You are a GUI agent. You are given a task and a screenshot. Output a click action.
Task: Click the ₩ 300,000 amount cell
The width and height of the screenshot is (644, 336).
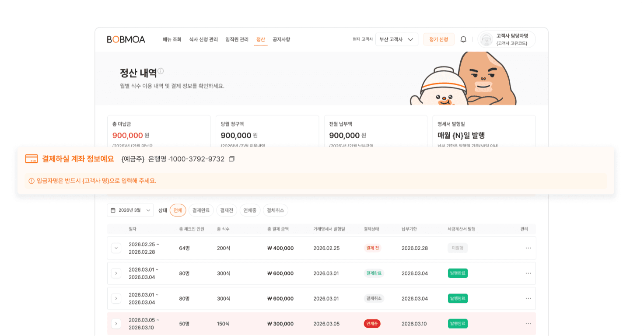pos(280,324)
